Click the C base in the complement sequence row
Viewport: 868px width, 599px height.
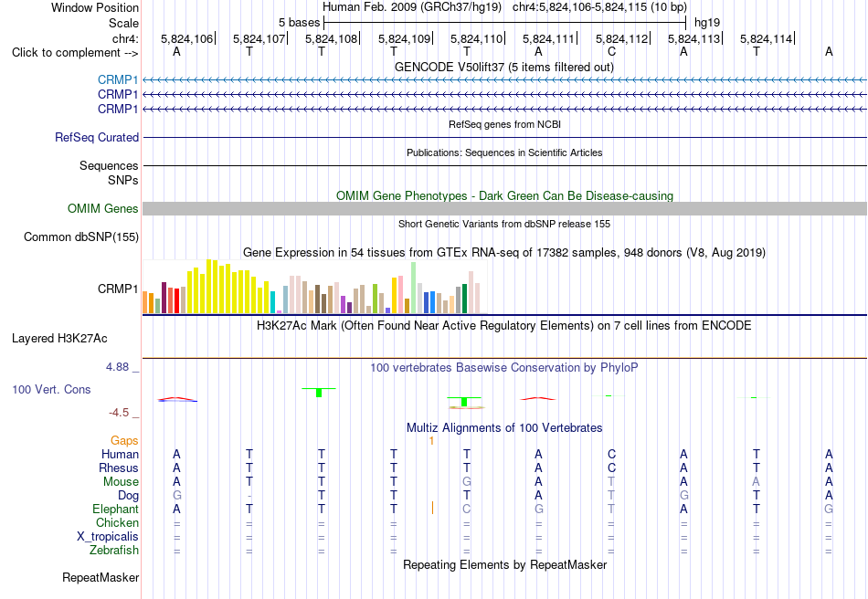click(x=611, y=52)
